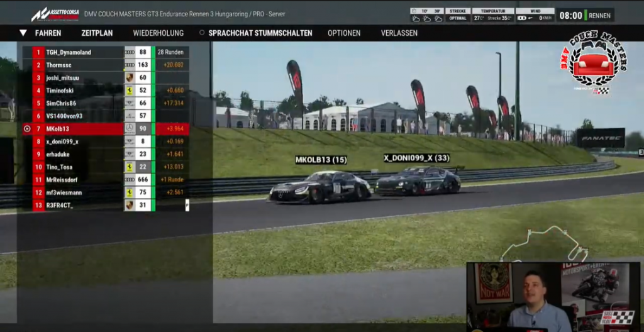This screenshot has width=644, height=332.
Task: Click the pit 'P' indicator on R3FR4CT_ row
Action: 187,205
